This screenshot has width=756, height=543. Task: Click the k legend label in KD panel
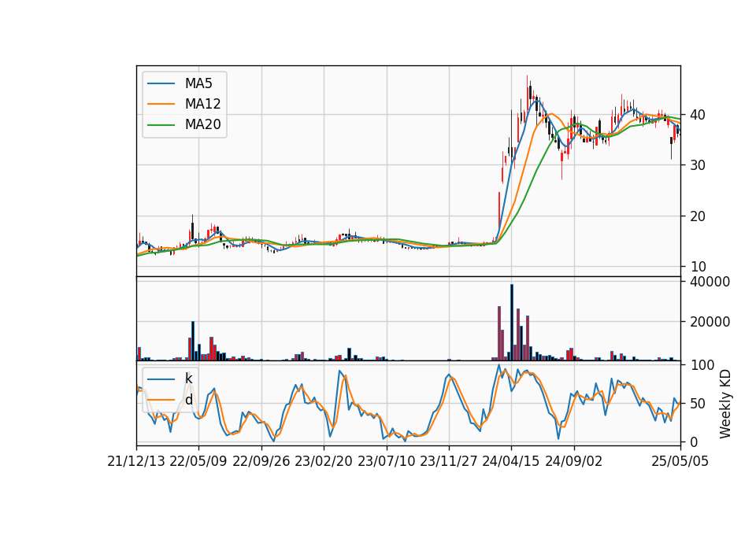pyautogui.click(x=188, y=379)
